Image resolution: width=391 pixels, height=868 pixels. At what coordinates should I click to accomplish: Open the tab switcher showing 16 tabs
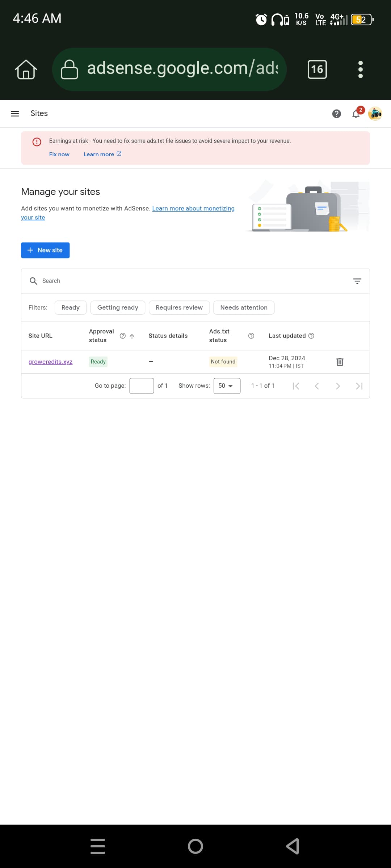click(317, 69)
